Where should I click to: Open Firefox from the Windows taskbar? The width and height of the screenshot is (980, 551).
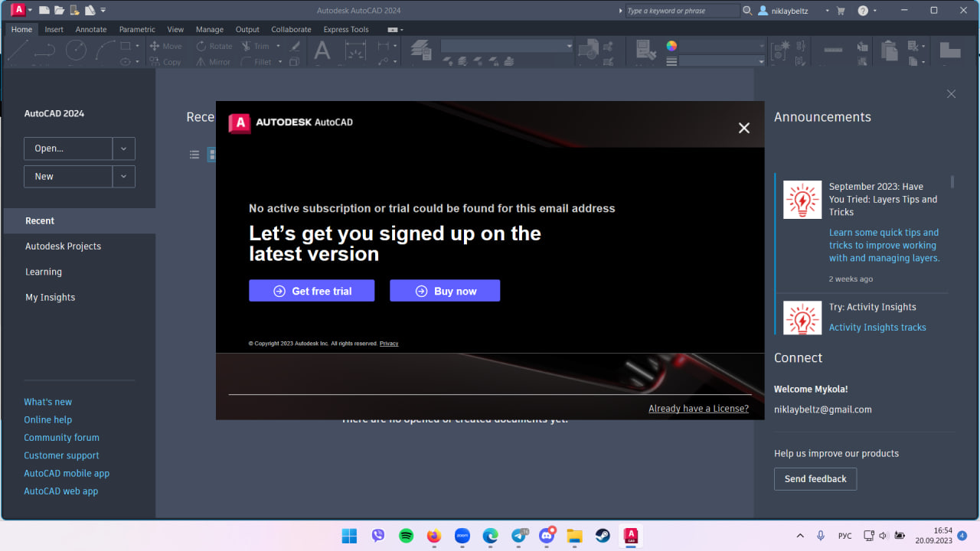point(434,536)
